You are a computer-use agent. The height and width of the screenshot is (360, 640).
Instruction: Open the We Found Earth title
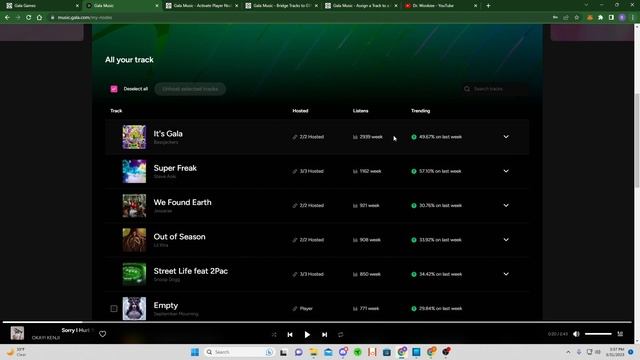point(182,202)
